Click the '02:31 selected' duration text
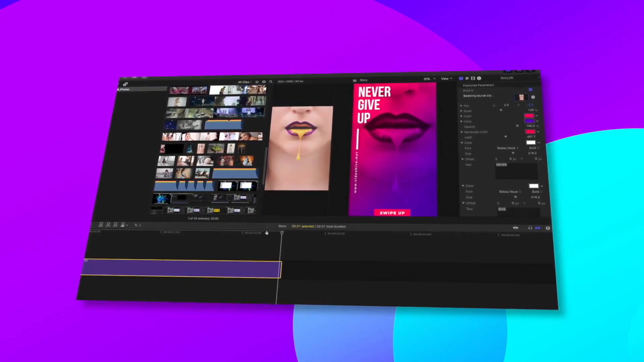644x362 pixels. 303,226
